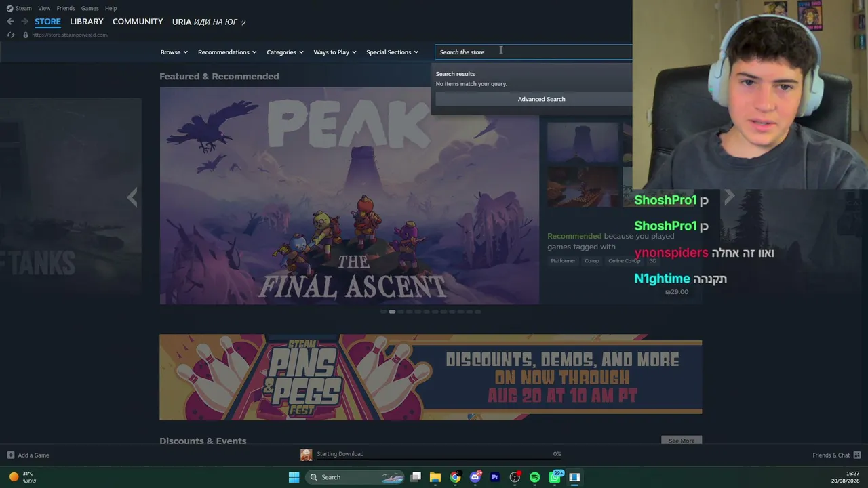868x488 pixels.
Task: Open the Steam menu
Action: point(24,8)
